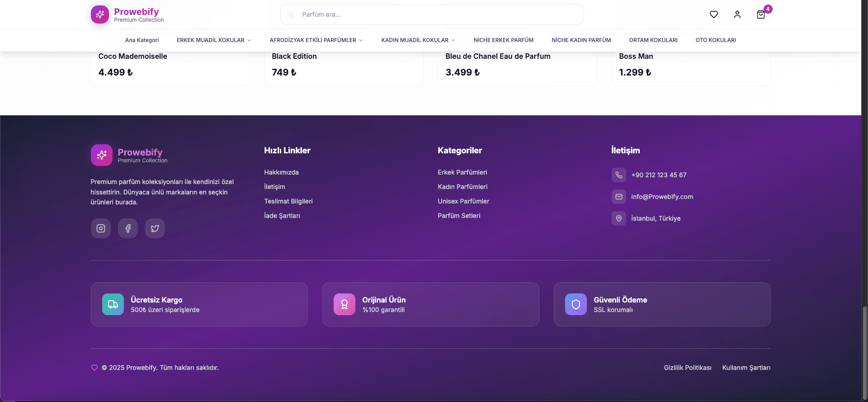Open ORTAM KOKULARI category
Screen dimensions: 868x402
[653, 40]
